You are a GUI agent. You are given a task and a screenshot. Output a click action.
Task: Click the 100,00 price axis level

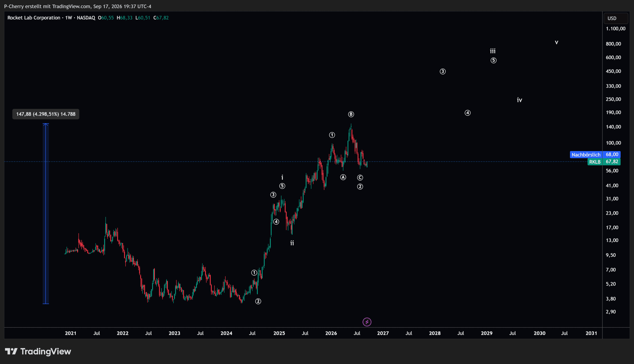(613, 143)
